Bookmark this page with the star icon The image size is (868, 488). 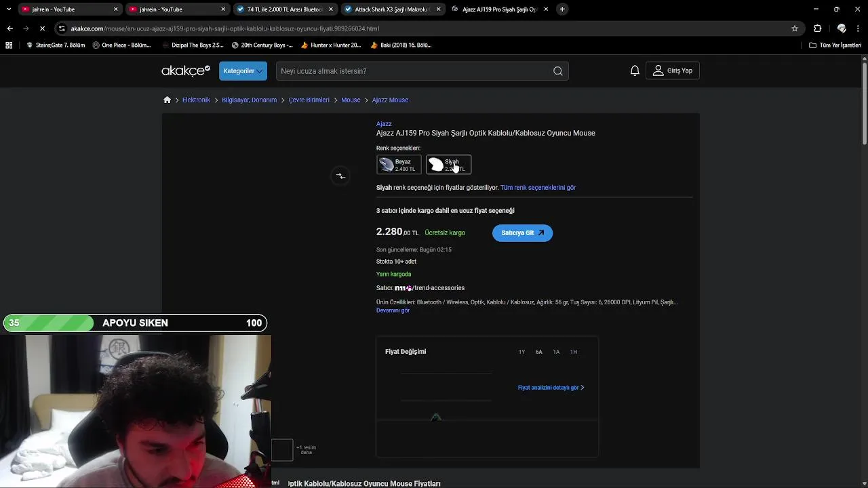pyautogui.click(x=795, y=28)
